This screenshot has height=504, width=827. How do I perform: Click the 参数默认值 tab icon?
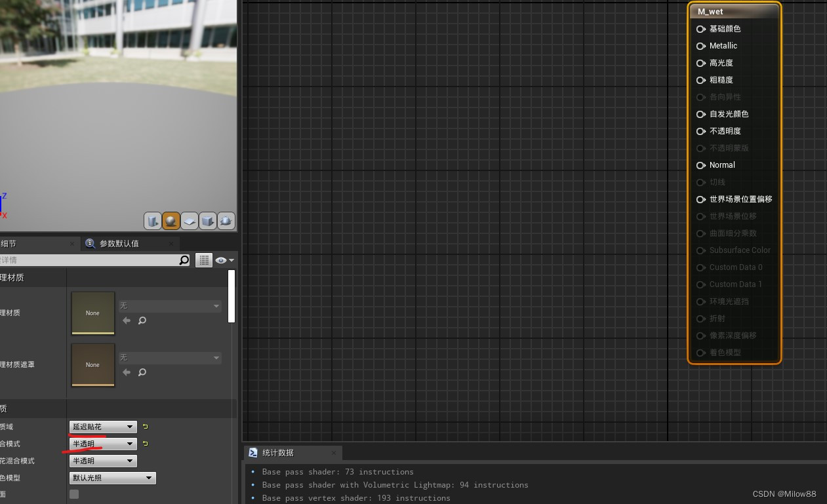(90, 243)
